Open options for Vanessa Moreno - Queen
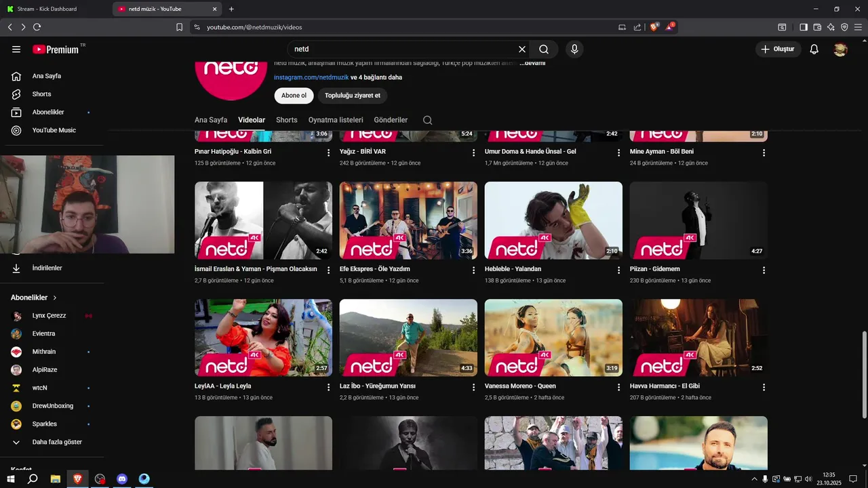 tap(619, 387)
